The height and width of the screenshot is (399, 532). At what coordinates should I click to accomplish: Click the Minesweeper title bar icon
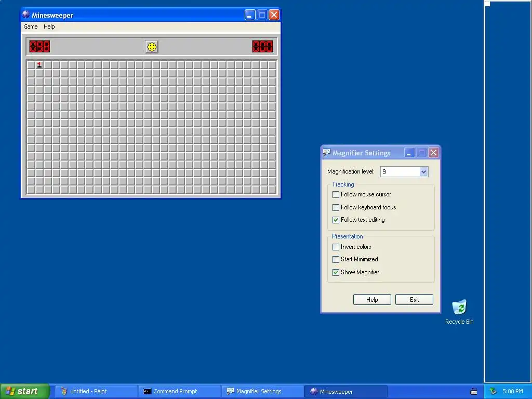(x=26, y=15)
